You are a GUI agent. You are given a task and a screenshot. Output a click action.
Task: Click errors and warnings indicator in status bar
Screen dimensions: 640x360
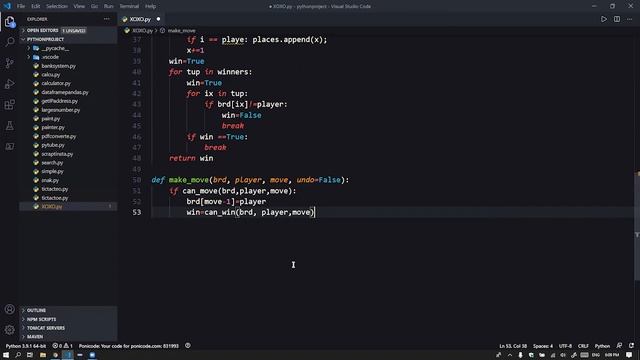tap(62, 346)
